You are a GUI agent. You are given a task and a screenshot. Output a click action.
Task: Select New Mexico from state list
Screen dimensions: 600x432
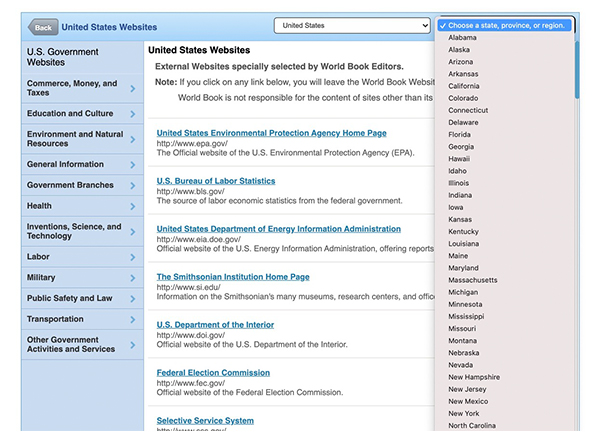[x=468, y=401]
